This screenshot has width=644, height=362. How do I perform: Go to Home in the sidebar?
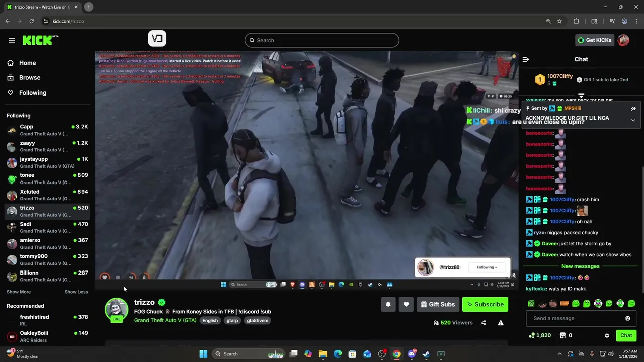pyautogui.click(x=22, y=63)
